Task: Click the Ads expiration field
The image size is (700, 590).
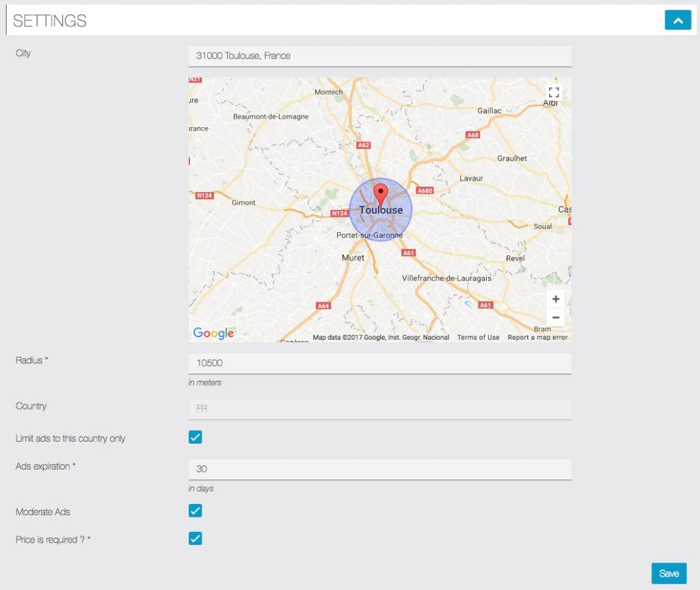Action: coord(379,469)
